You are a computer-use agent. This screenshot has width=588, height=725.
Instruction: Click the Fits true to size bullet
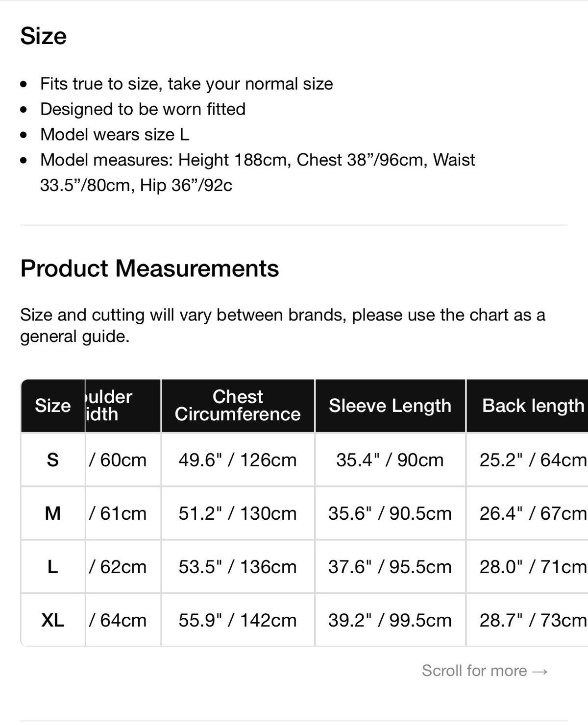tap(187, 84)
